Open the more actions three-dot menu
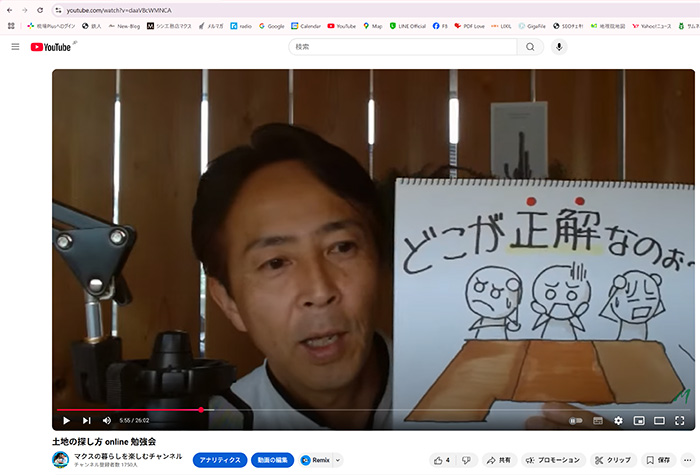 tap(687, 460)
